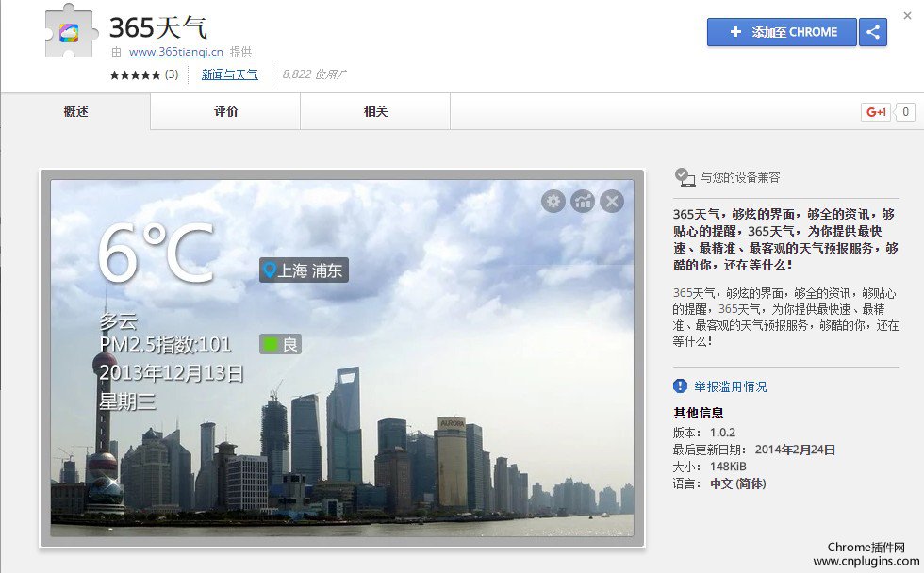Click the PM2.5指数:101 text

point(165,345)
